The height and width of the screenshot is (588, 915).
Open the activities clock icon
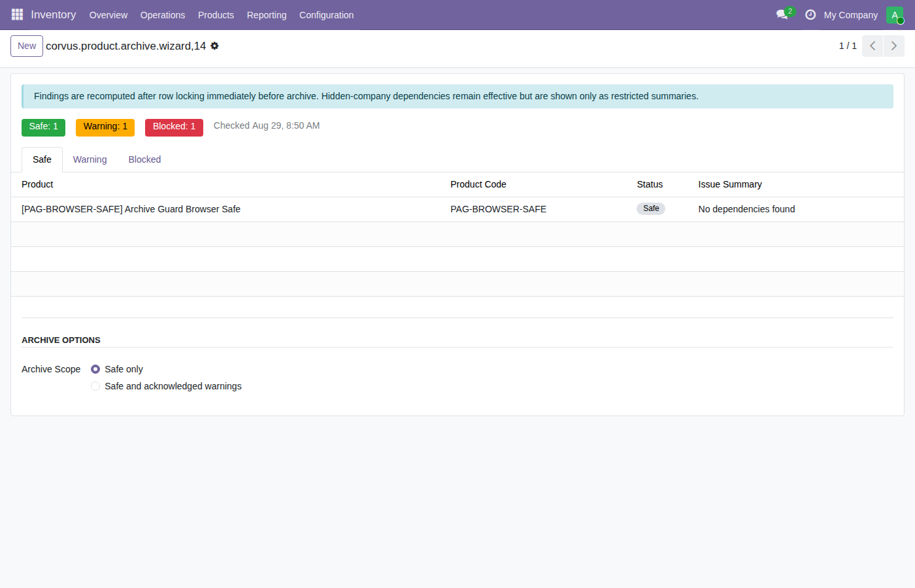click(x=810, y=14)
